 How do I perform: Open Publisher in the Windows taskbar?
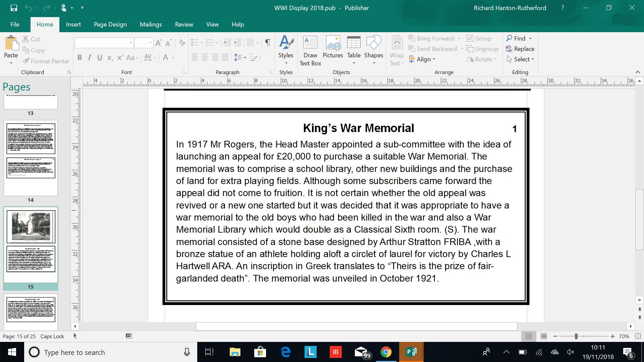[x=411, y=352]
